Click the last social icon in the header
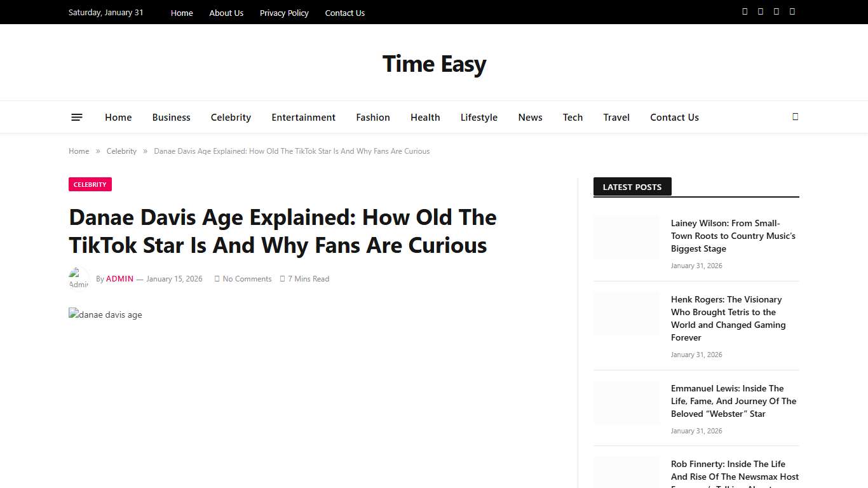This screenshot has width=868, height=488. (x=792, y=11)
